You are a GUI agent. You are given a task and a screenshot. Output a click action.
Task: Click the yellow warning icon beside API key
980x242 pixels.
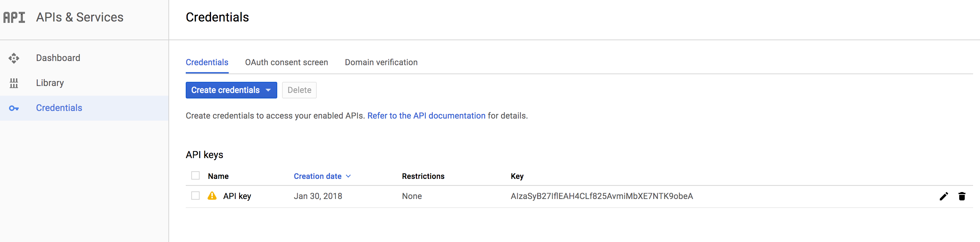click(x=212, y=196)
